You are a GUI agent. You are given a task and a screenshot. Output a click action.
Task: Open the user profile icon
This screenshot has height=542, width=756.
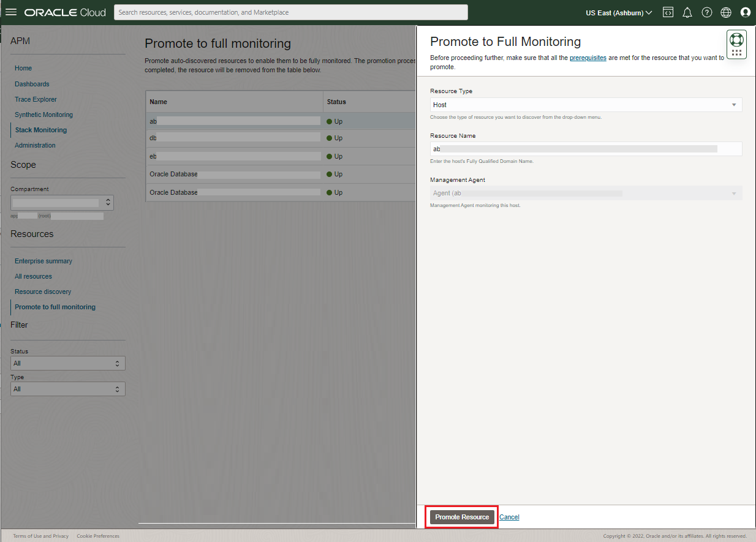(x=746, y=12)
